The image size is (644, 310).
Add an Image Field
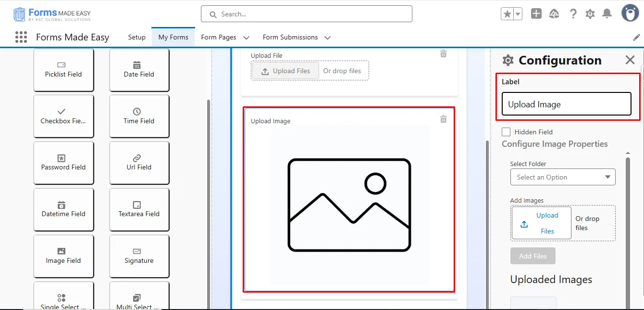(x=63, y=256)
